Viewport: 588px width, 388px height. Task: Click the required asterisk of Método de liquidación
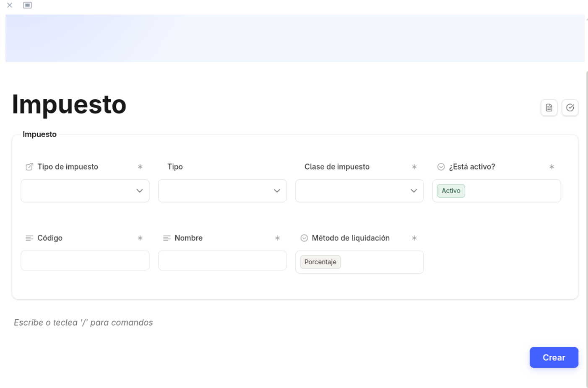tap(414, 238)
